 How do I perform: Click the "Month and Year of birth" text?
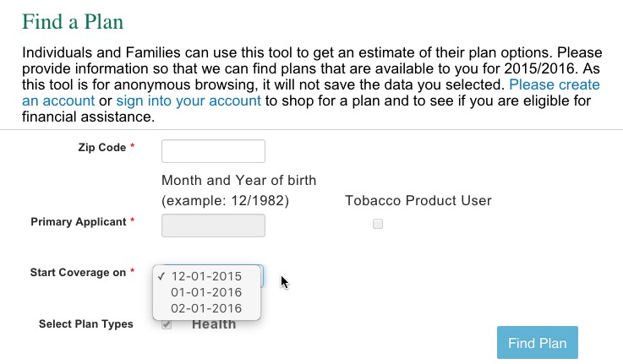point(238,181)
